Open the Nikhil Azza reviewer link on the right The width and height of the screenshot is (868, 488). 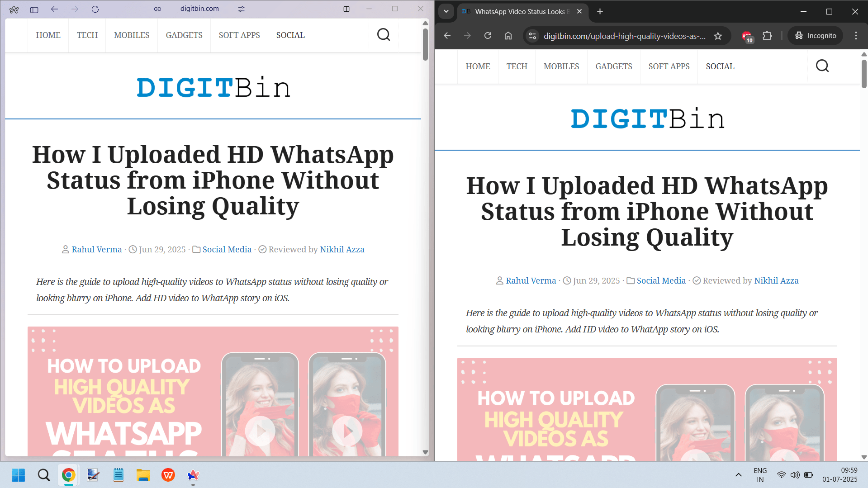776,281
